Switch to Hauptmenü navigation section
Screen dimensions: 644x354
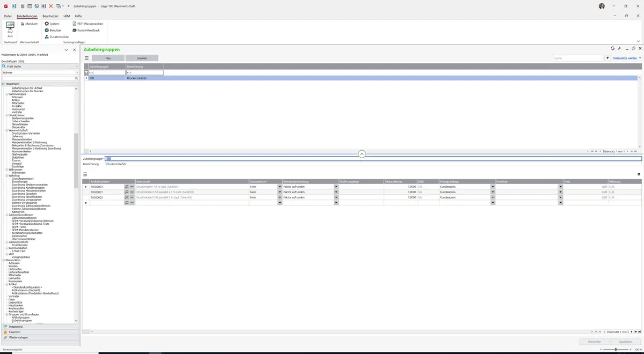coord(40,327)
